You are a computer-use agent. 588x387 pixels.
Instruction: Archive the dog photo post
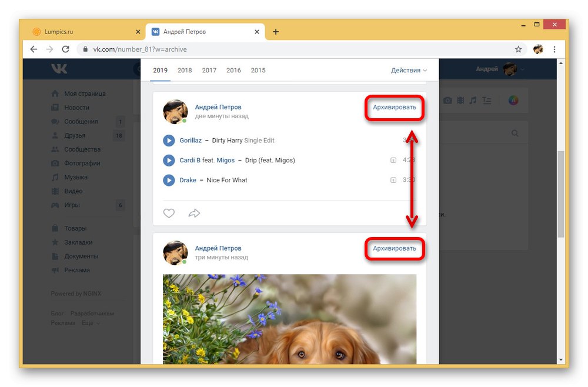coord(395,248)
